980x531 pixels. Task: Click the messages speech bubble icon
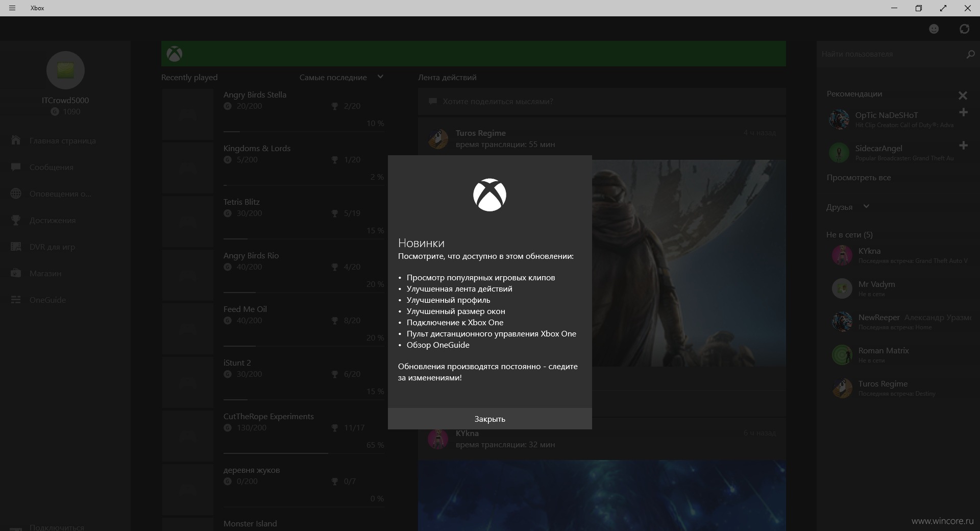pos(16,167)
